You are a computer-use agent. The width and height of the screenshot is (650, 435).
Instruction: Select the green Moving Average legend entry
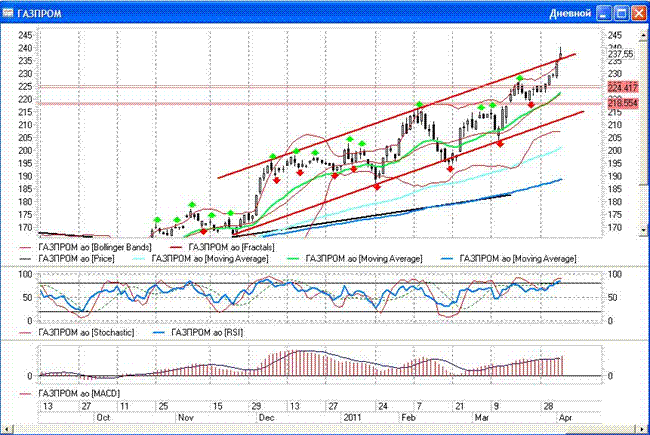tap(355, 259)
